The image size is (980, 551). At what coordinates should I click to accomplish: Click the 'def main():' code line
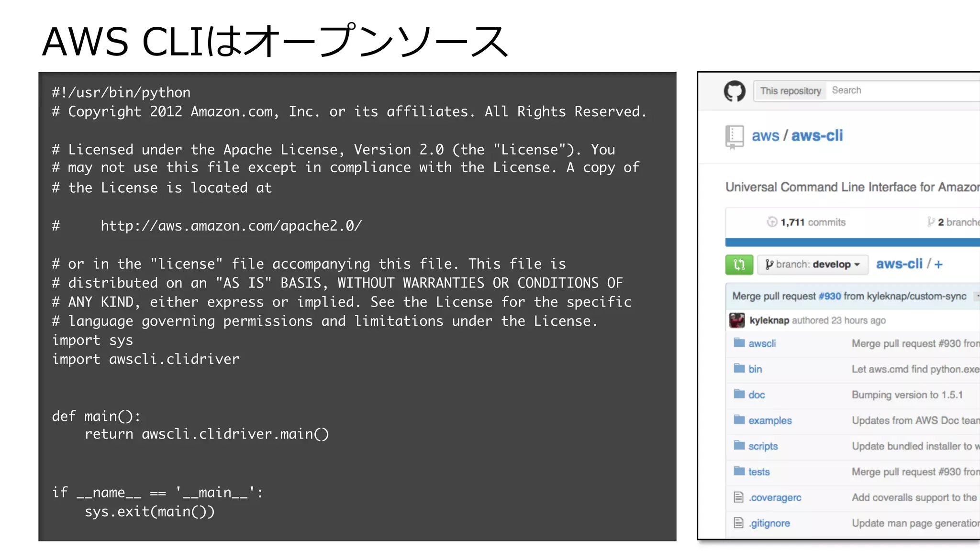coord(96,417)
